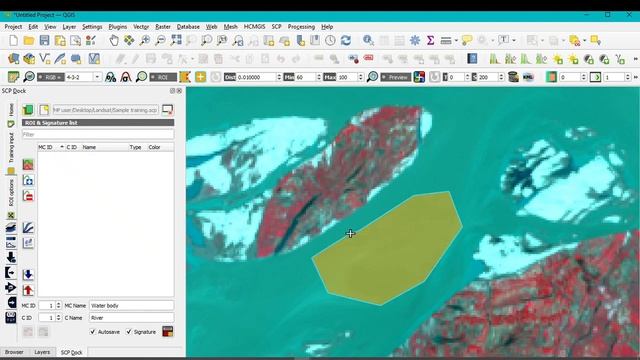Image resolution: width=640 pixels, height=360 pixels.
Task: Create a new training input file
Action: tap(44, 109)
